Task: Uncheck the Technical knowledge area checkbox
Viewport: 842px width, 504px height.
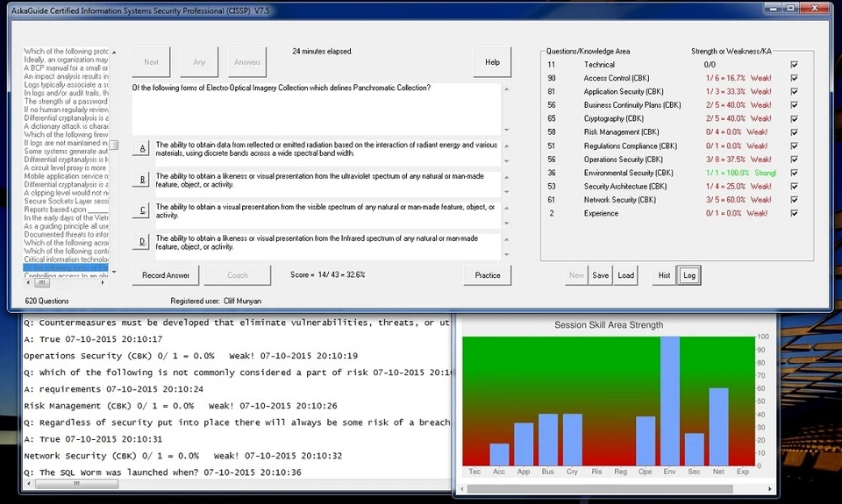Action: click(x=795, y=64)
